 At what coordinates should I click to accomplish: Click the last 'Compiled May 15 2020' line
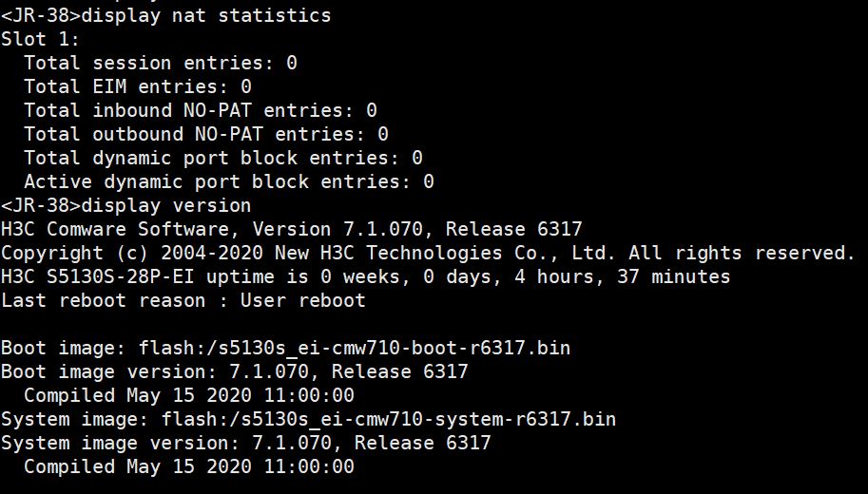point(188,466)
